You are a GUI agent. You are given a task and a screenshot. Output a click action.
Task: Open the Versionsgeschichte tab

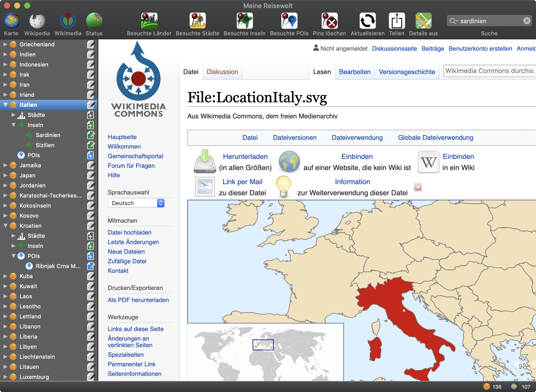[x=407, y=72]
